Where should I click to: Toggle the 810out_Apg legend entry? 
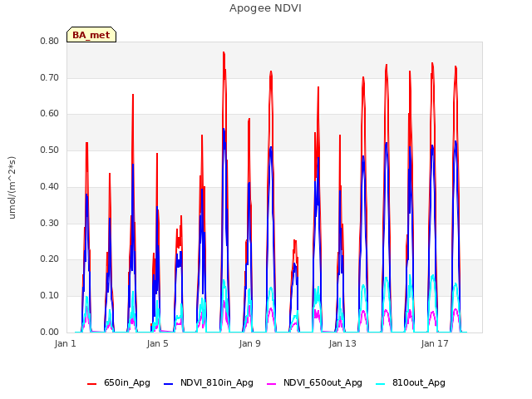pos(411,382)
